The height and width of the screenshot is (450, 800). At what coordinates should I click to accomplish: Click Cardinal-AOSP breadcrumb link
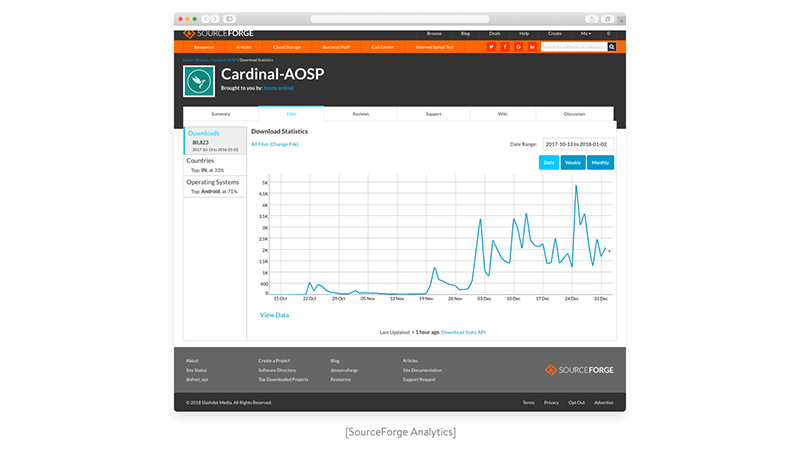click(x=224, y=60)
